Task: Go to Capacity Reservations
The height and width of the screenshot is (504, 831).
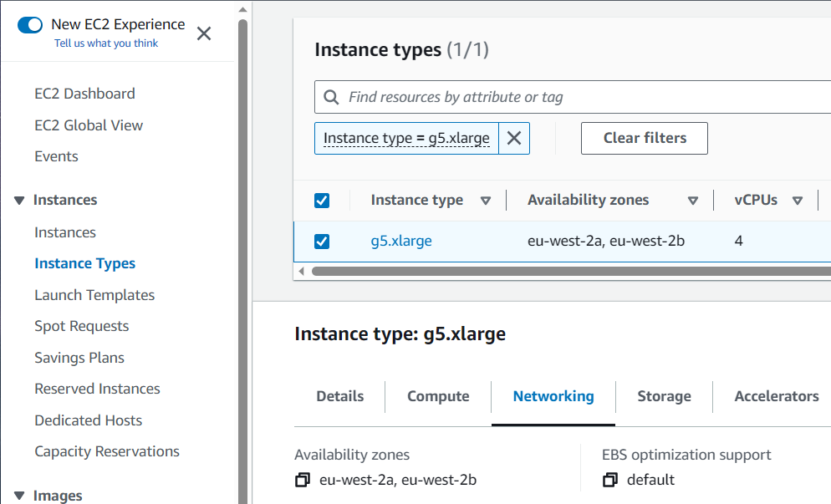Action: click(x=106, y=451)
